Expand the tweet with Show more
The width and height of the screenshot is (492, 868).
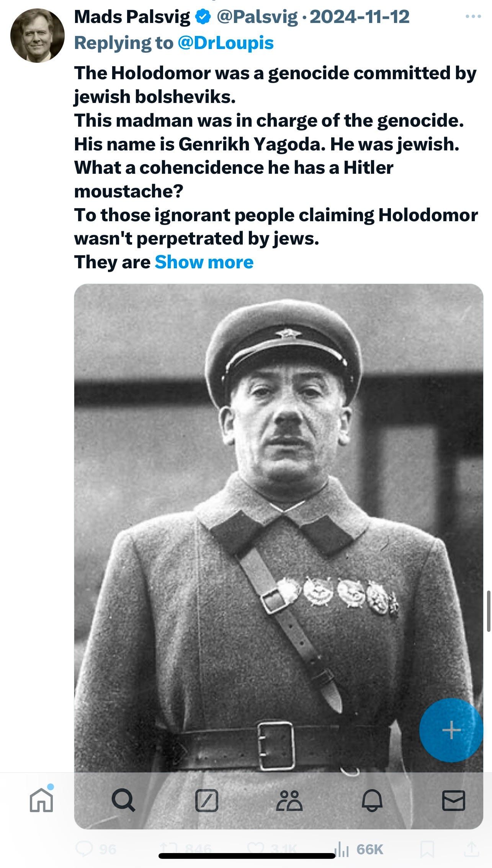coord(204,262)
